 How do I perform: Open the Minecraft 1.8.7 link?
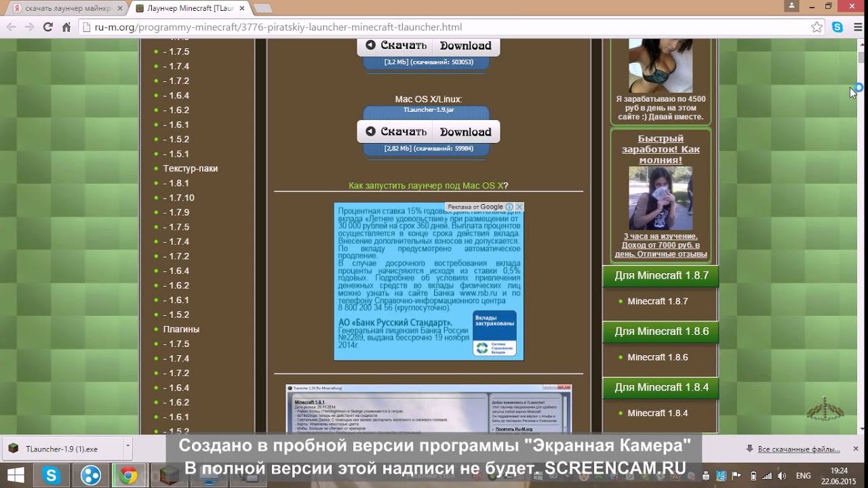click(x=658, y=301)
